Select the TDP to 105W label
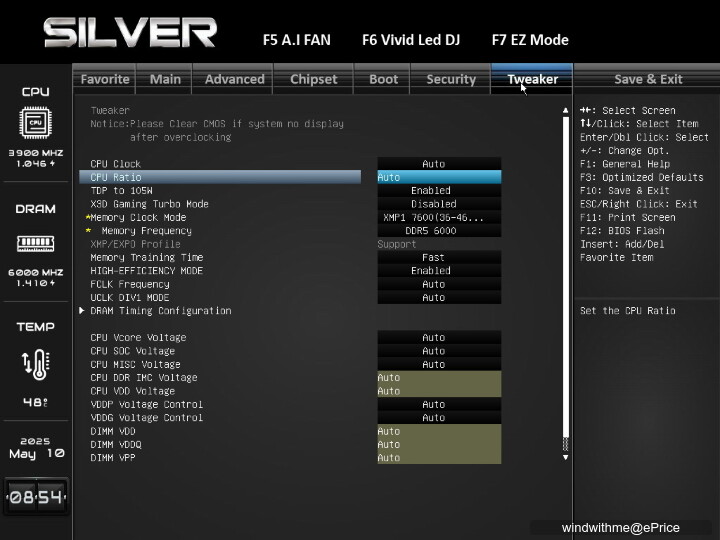This screenshot has width=720, height=540. [121, 191]
